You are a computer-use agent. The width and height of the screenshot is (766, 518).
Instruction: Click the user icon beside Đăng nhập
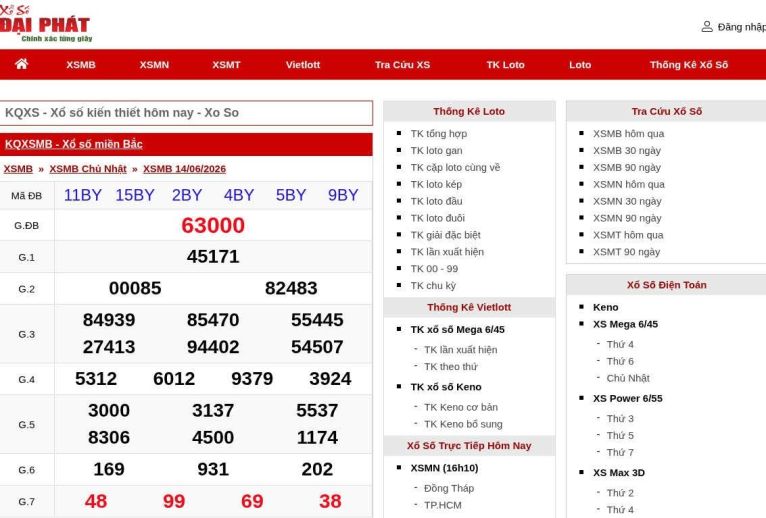coord(707,26)
